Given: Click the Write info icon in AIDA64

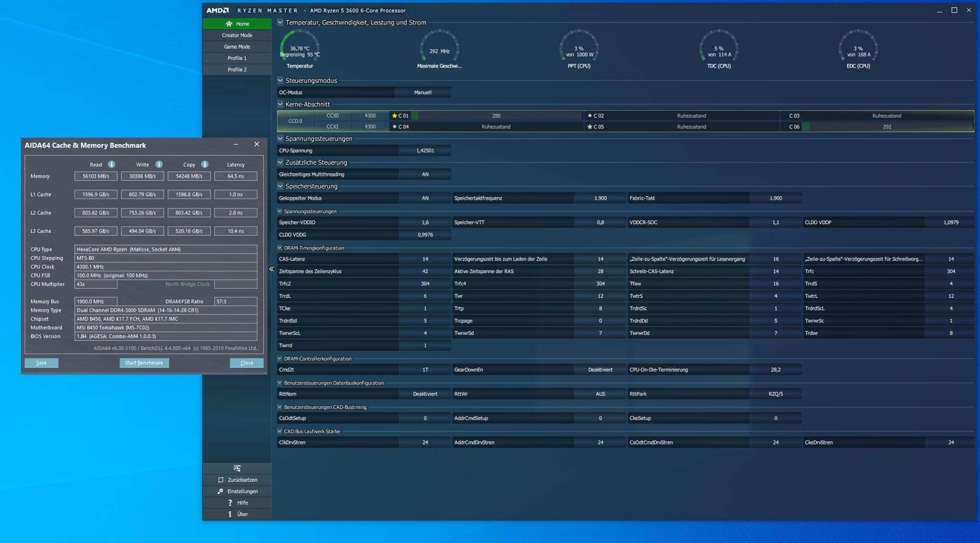Looking at the screenshot, I should point(159,164).
